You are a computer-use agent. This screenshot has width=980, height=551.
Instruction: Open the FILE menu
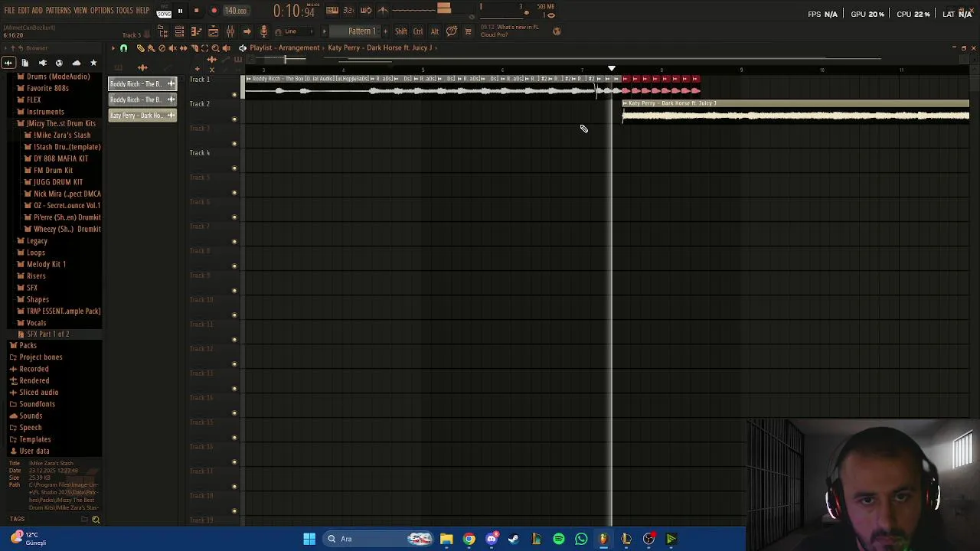[9, 11]
